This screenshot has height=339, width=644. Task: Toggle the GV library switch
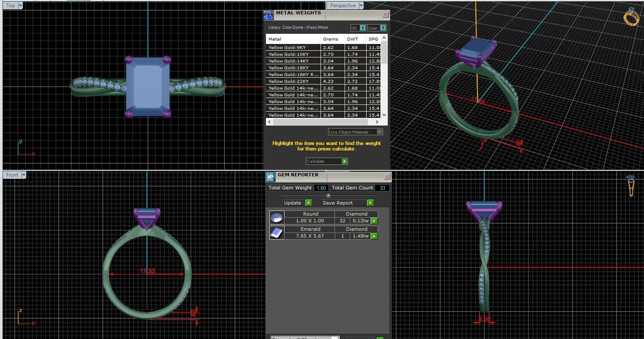pyautogui.click(x=358, y=28)
